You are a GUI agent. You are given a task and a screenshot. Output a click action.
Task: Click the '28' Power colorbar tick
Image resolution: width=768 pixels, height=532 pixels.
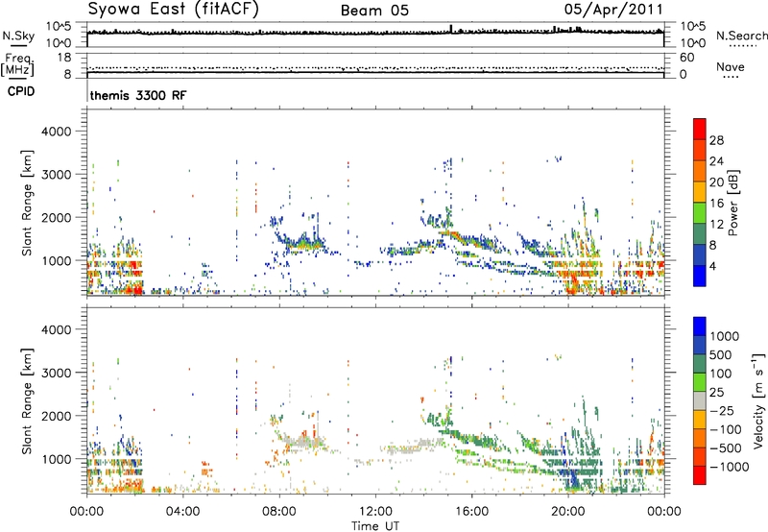coord(716,140)
